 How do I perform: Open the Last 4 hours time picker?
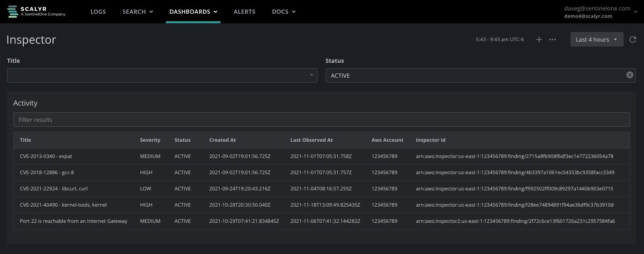[596, 39]
